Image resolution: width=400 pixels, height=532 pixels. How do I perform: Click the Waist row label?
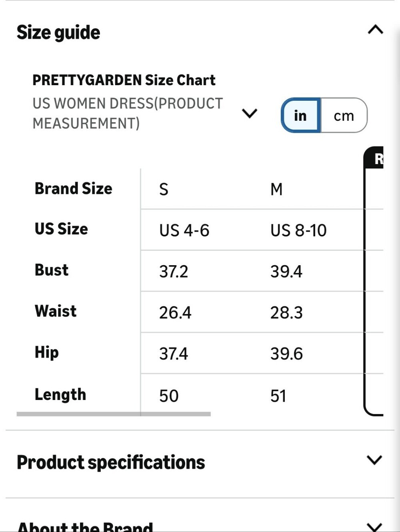pyautogui.click(x=56, y=311)
